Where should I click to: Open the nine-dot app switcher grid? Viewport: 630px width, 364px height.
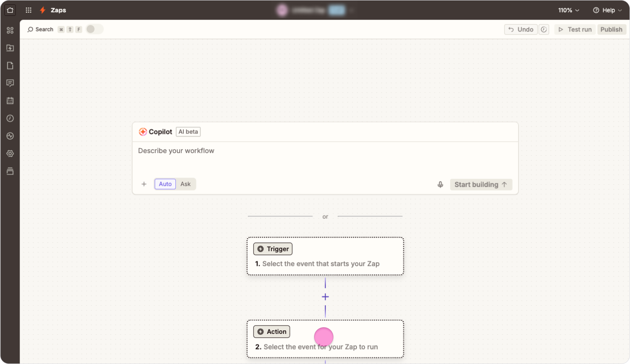tap(28, 10)
